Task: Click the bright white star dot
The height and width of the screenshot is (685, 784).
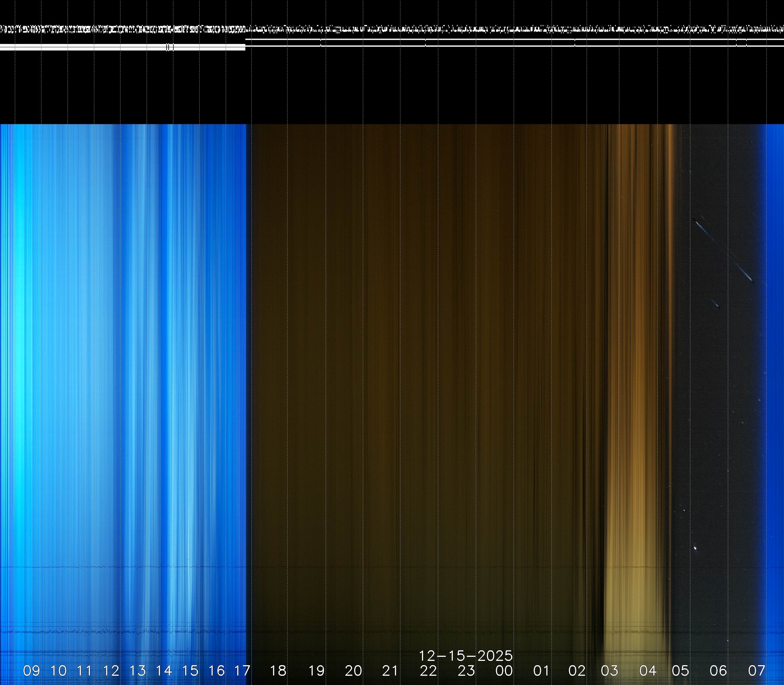Action: pos(695,548)
